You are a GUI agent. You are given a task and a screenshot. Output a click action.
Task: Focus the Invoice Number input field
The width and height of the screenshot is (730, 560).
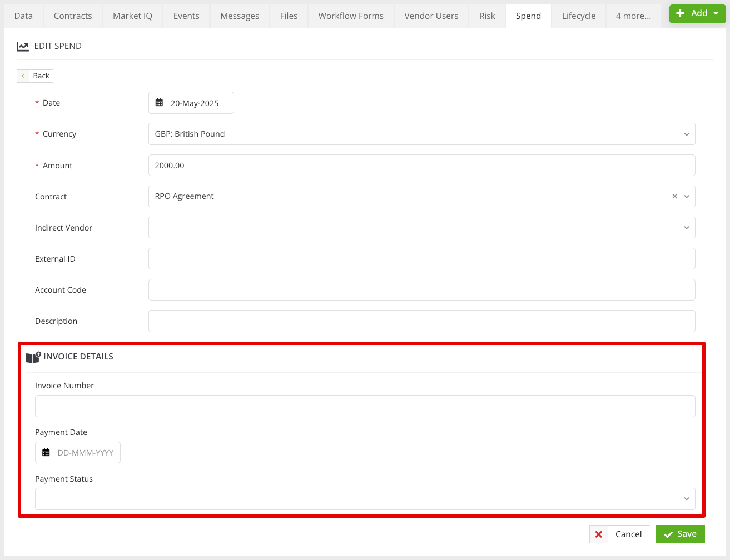coord(365,406)
